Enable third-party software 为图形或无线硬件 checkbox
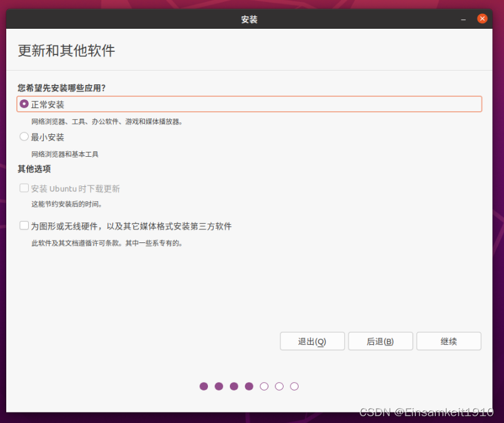 pos(24,226)
